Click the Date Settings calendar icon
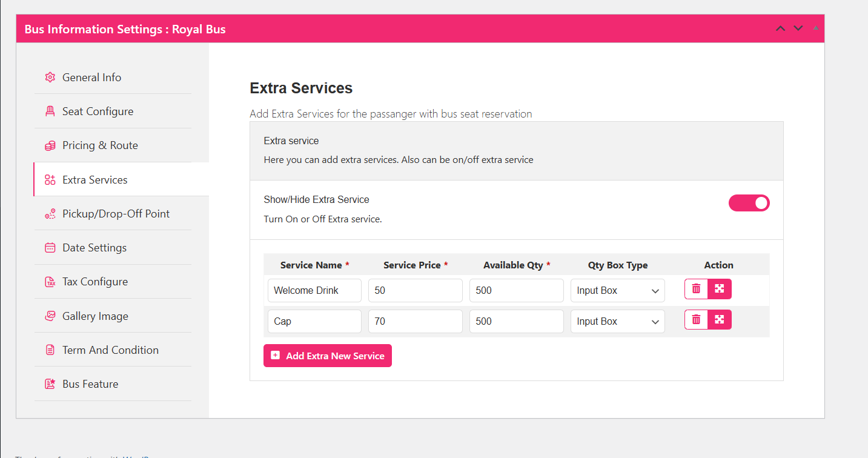The image size is (868, 458). pyautogui.click(x=50, y=248)
